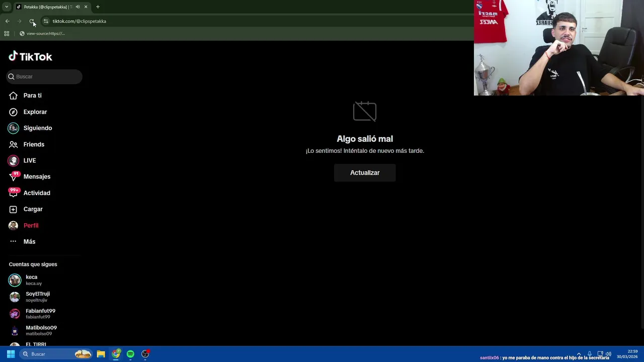
Task: Click the Windows taskbar Buscar box
Action: (56, 354)
